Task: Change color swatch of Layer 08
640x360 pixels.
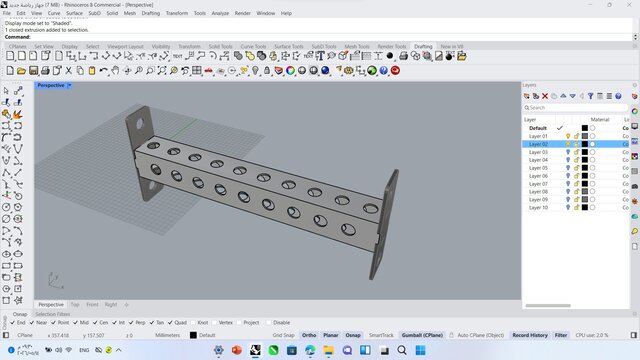Action: point(584,191)
